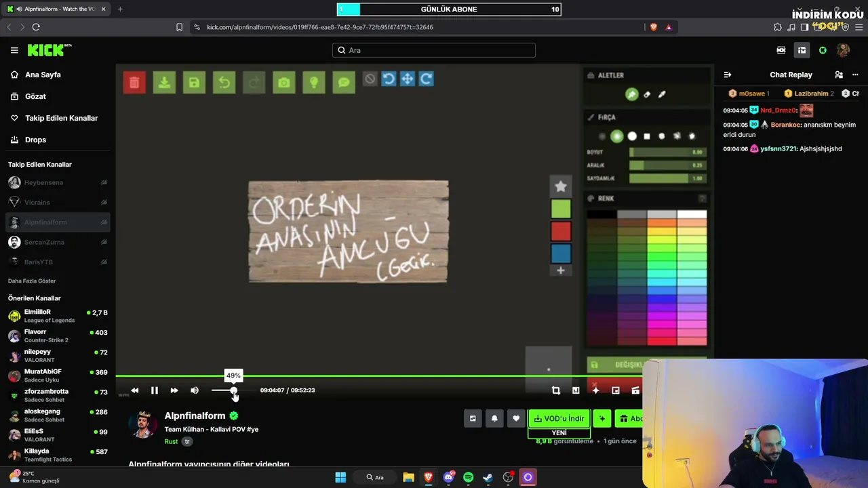Open File Explorer from the taskbar
The image size is (868, 488).
[x=408, y=477]
